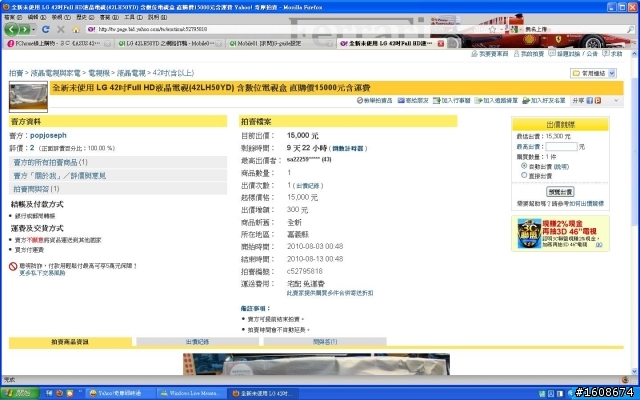Viewport: 640px width, 400px height.
Task: Open Windows Start button
Action: pos(20,393)
